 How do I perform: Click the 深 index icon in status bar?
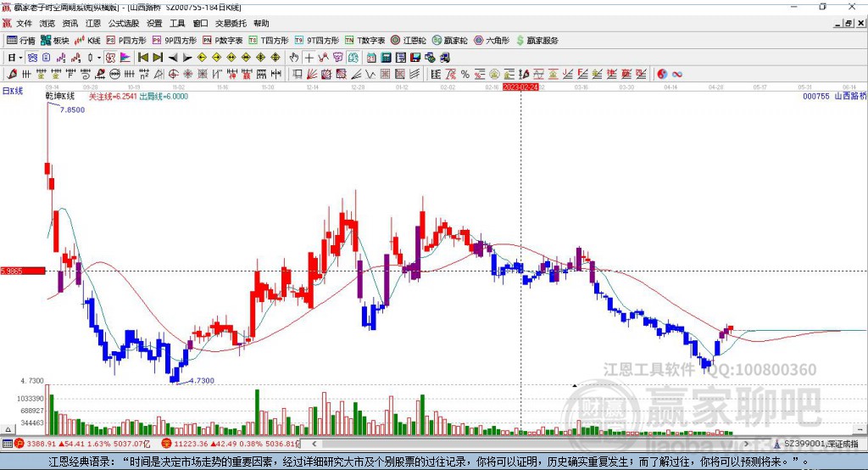tap(167, 444)
